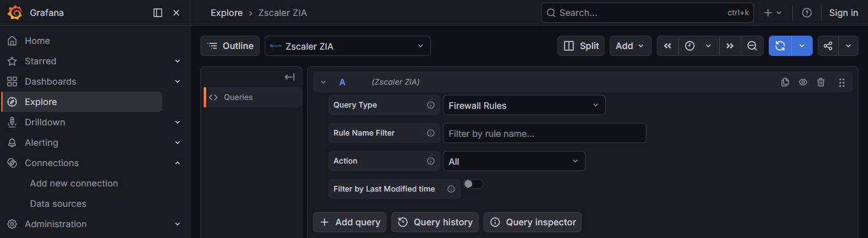Show Action info icon
Viewport: 868px width, 238px height.
pos(431,161)
